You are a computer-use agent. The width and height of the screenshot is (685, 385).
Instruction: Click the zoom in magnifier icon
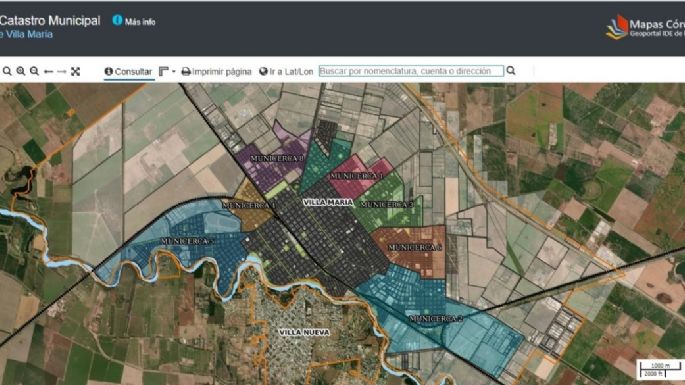[21, 71]
